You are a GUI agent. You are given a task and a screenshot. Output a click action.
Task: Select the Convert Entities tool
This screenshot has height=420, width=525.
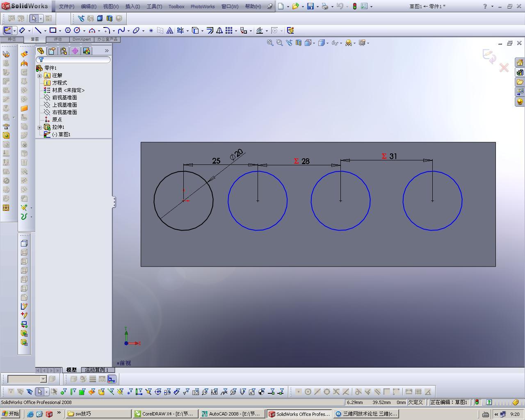pyautogui.click(x=195, y=30)
